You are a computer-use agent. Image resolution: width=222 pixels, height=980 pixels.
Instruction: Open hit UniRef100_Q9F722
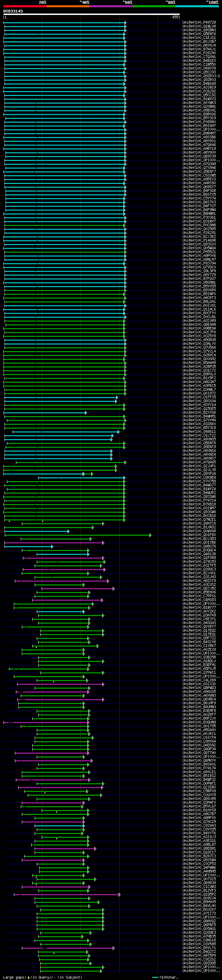[199, 638]
